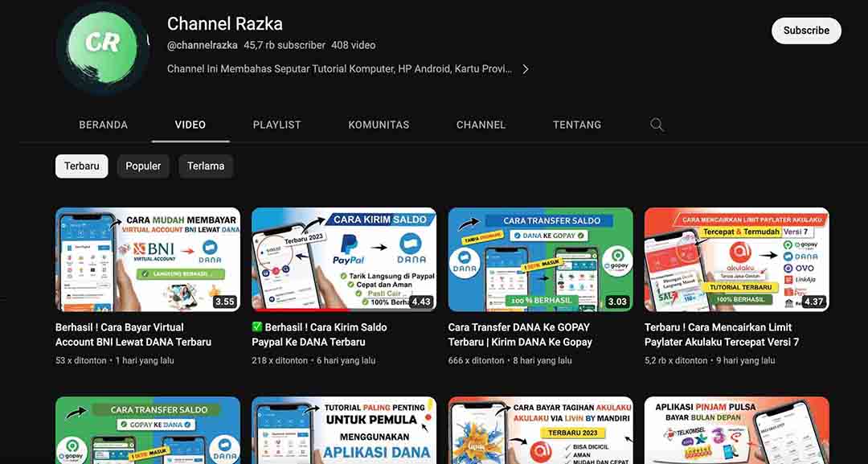The width and height of the screenshot is (868, 464).
Task: Open the BNI Virtual Account DANA thumbnail
Action: (148, 260)
